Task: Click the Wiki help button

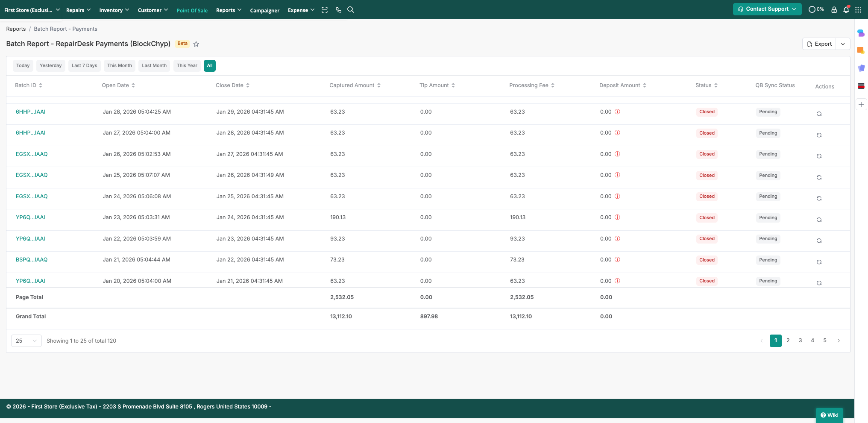Action: (829, 415)
